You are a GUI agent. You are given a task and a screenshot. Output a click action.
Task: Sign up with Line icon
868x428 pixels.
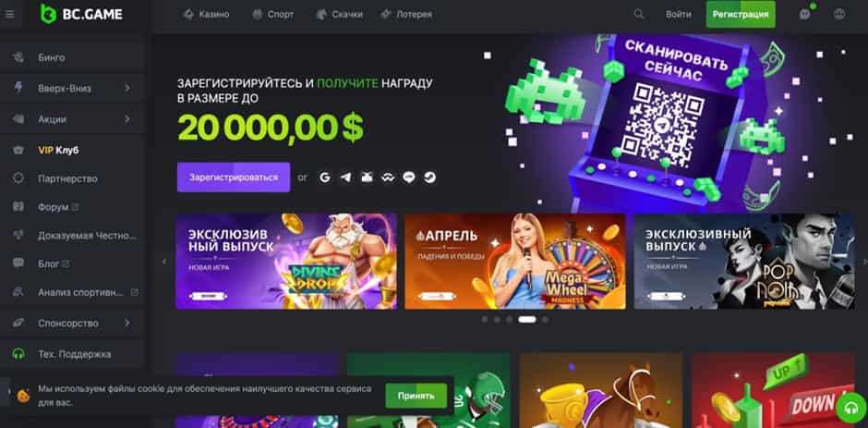coord(409,177)
